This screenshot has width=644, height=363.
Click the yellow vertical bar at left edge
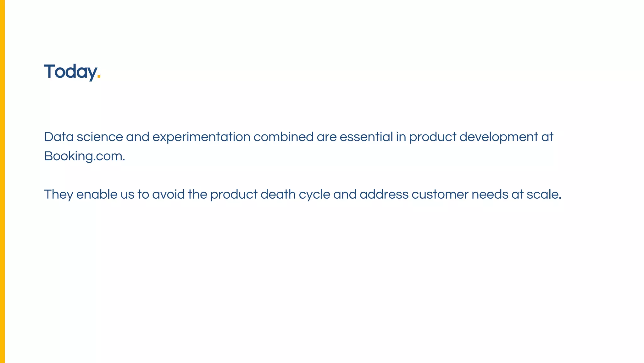coord(2,181)
